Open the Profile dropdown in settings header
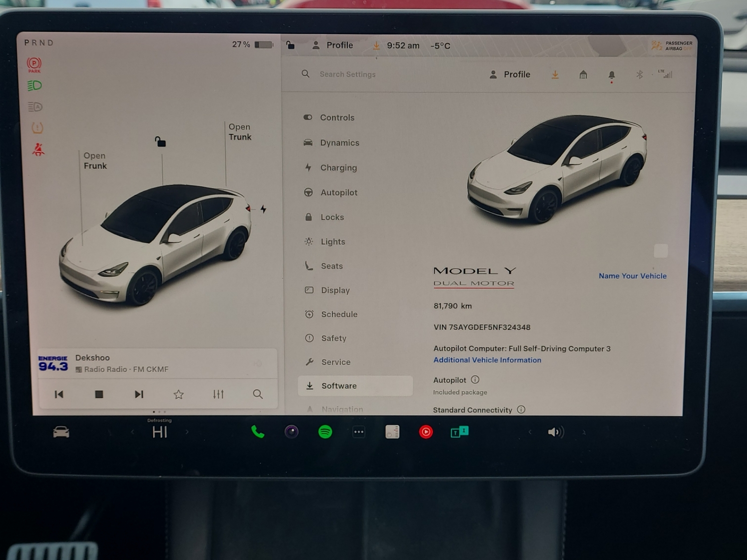The width and height of the screenshot is (747, 560). tap(510, 75)
